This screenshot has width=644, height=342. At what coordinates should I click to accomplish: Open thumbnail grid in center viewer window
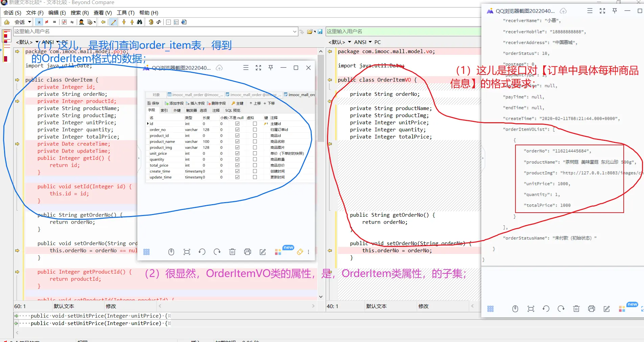pyautogui.click(x=146, y=252)
